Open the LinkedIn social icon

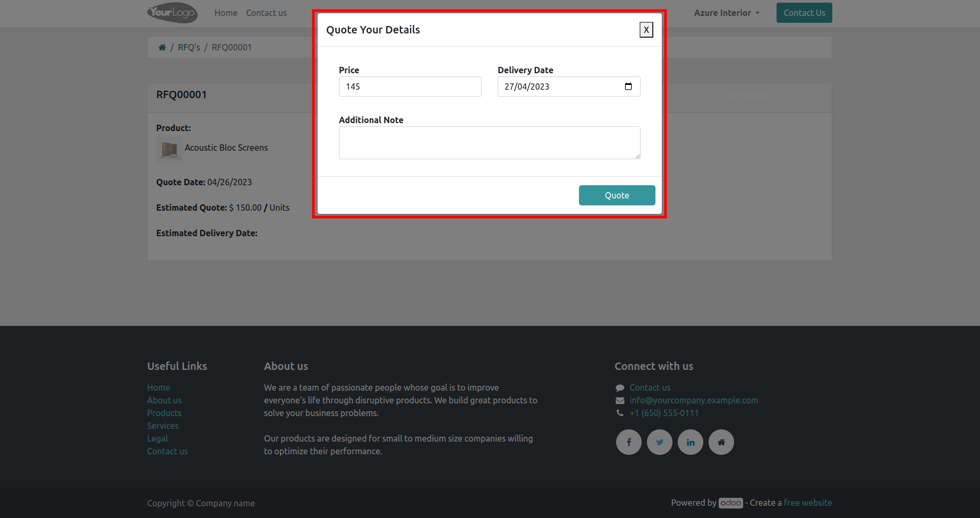(691, 442)
